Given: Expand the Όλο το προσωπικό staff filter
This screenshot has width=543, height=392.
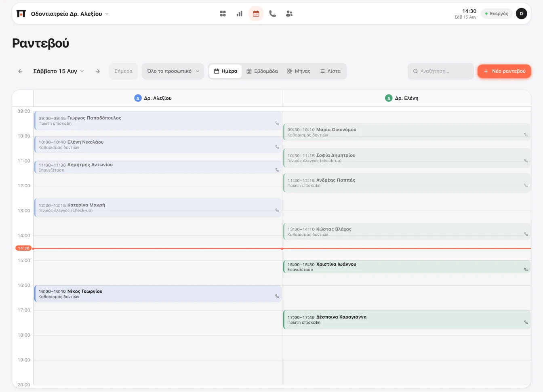Looking at the screenshot, I should click(x=173, y=71).
